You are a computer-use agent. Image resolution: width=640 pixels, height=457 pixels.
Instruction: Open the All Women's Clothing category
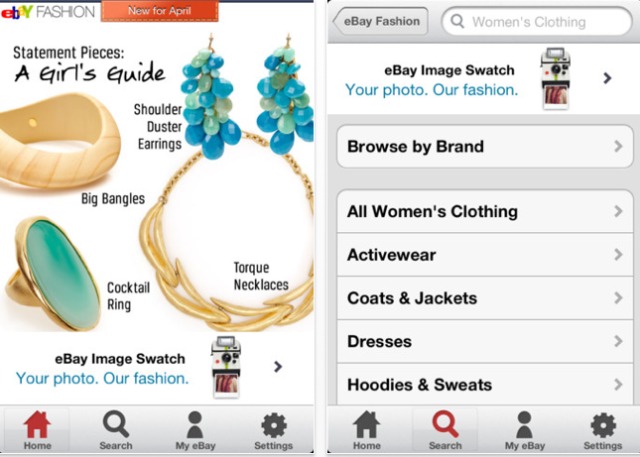(x=485, y=211)
